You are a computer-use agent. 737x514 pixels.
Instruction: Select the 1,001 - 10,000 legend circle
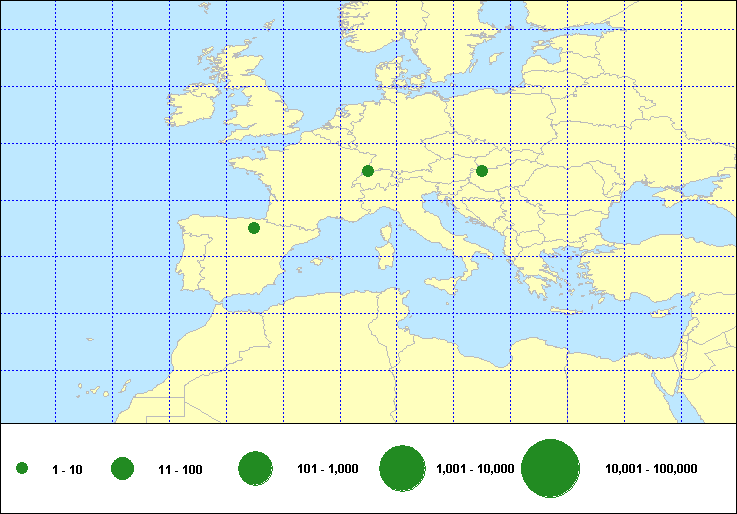(404, 469)
